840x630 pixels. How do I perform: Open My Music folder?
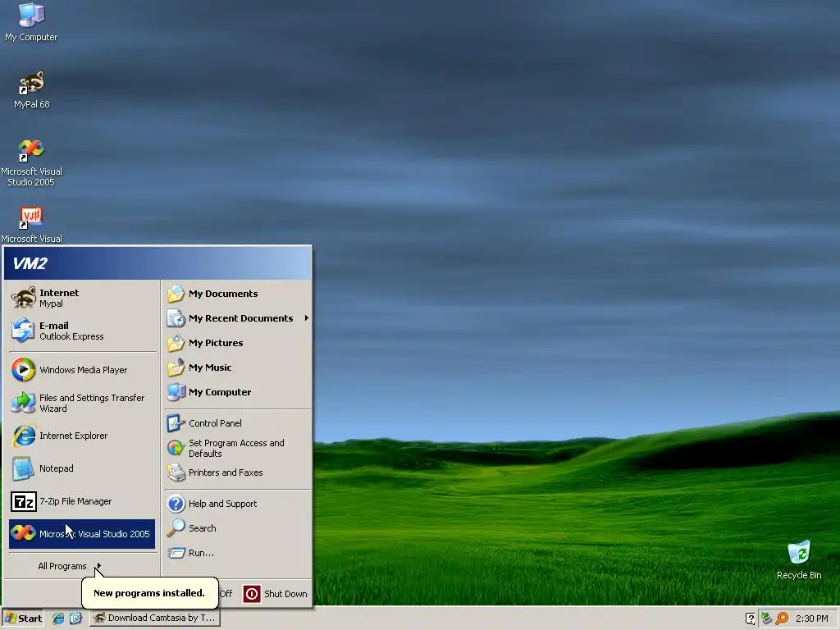(238, 367)
